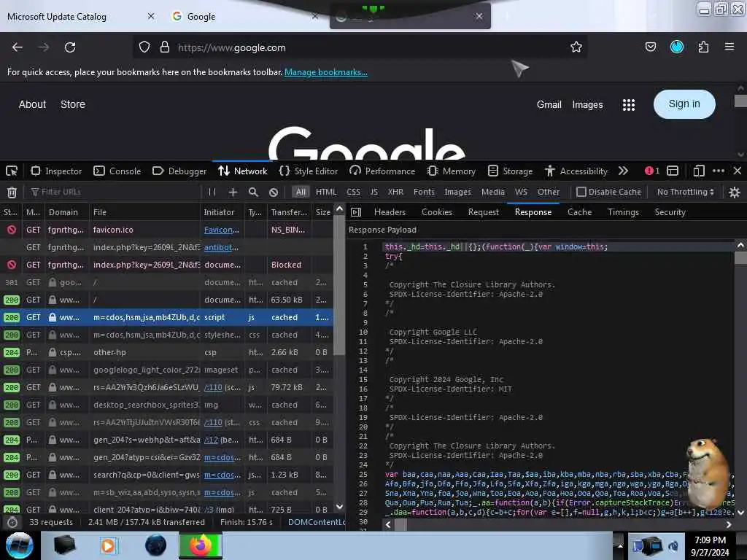Open the Timings tab
747x560 pixels.
tap(623, 212)
